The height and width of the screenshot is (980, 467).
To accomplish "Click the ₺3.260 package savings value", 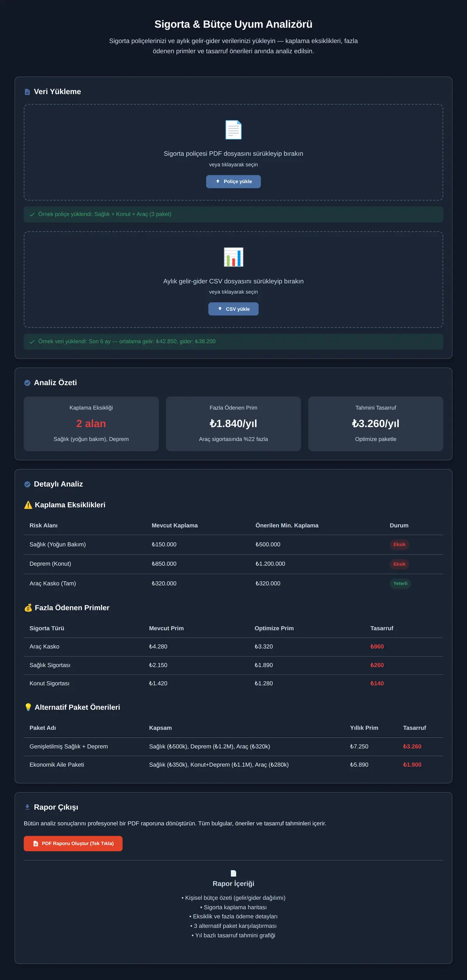I will [x=412, y=747].
